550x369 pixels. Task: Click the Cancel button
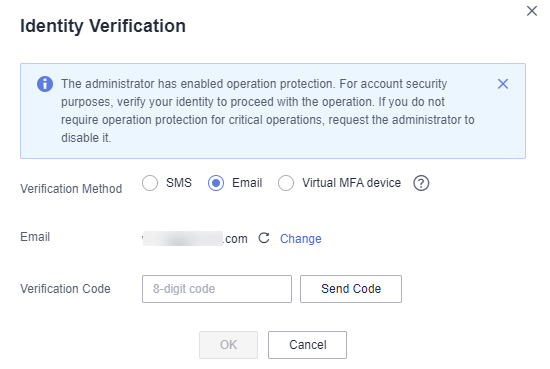[x=307, y=345]
